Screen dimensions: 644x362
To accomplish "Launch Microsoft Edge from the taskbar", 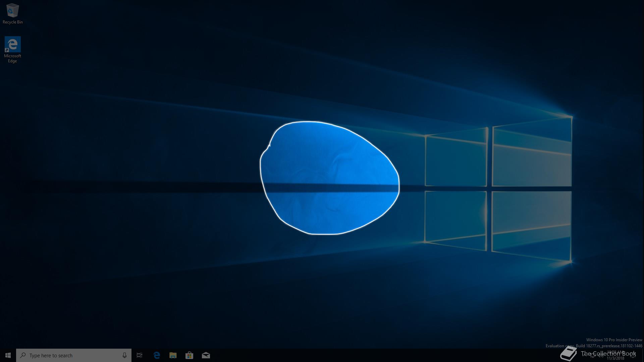I will [x=157, y=355].
